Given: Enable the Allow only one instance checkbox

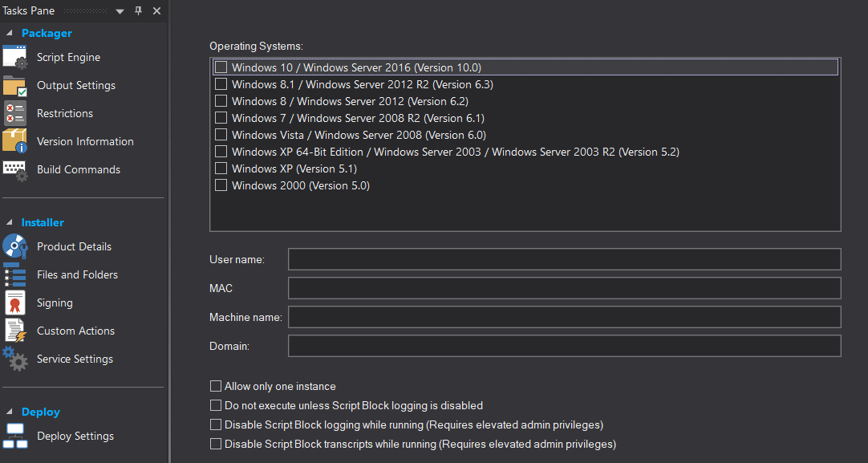Looking at the screenshot, I should pos(216,386).
